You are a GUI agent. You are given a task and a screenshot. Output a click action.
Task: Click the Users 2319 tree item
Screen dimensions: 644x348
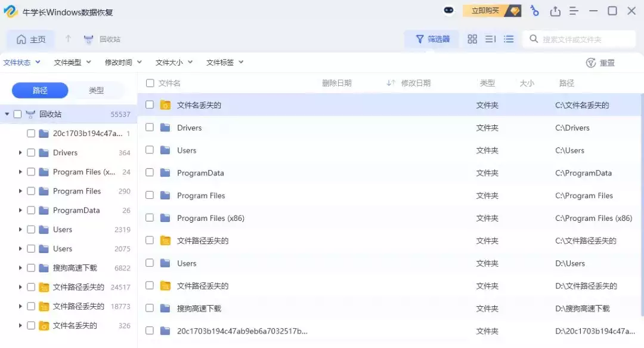point(68,230)
